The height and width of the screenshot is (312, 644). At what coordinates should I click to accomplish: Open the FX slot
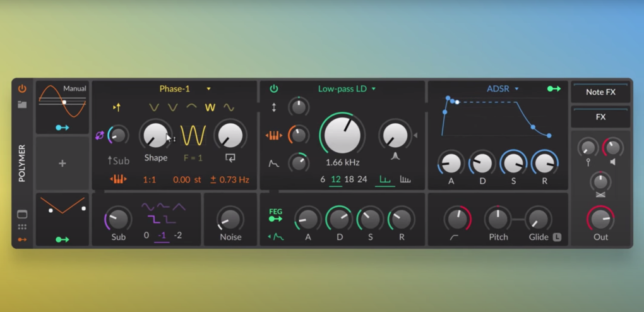point(600,117)
